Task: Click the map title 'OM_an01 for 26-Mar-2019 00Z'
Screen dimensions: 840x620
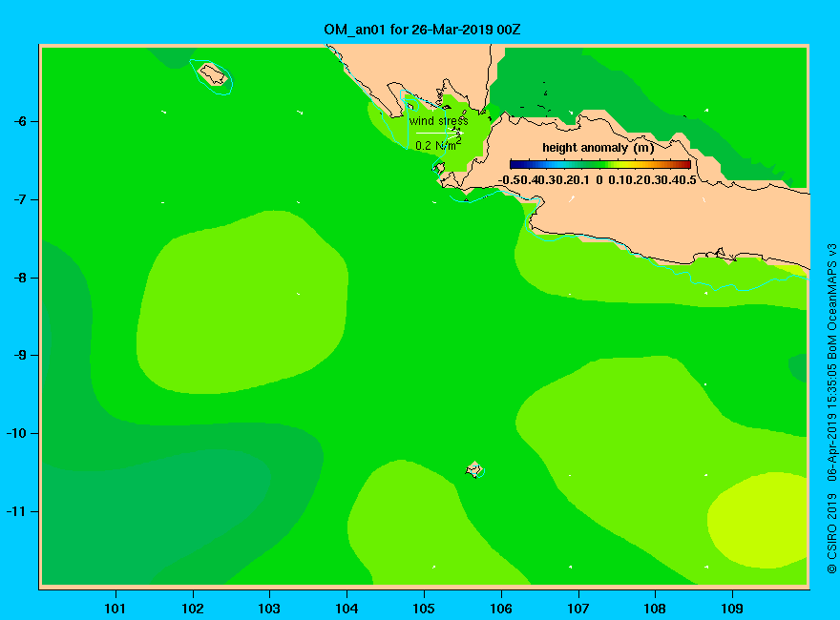Action: point(422,30)
